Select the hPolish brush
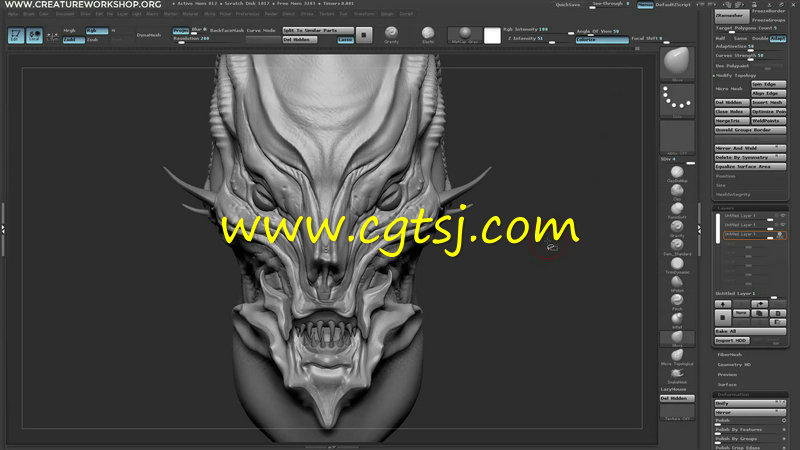This screenshot has height=450, width=800. click(x=677, y=284)
